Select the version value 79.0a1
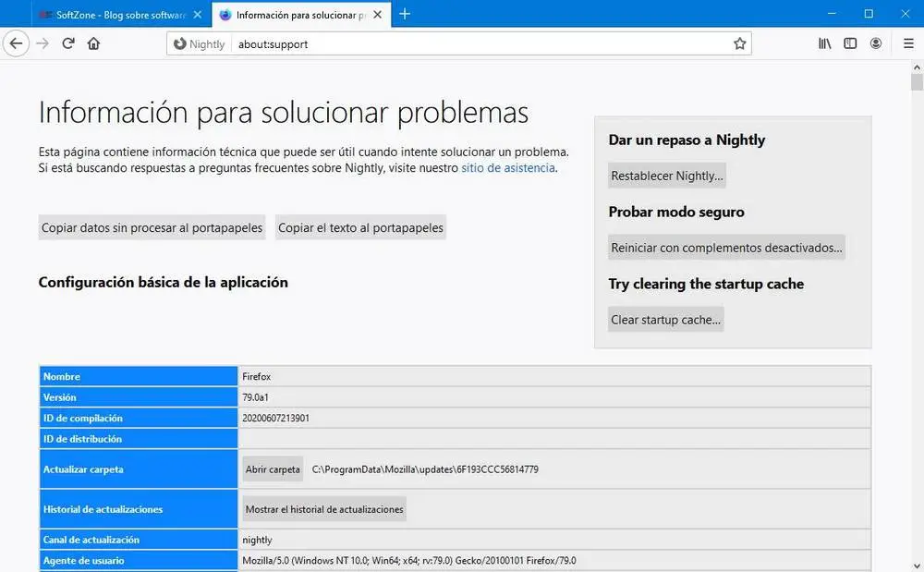Screen dimensions: 924x572 255,397
